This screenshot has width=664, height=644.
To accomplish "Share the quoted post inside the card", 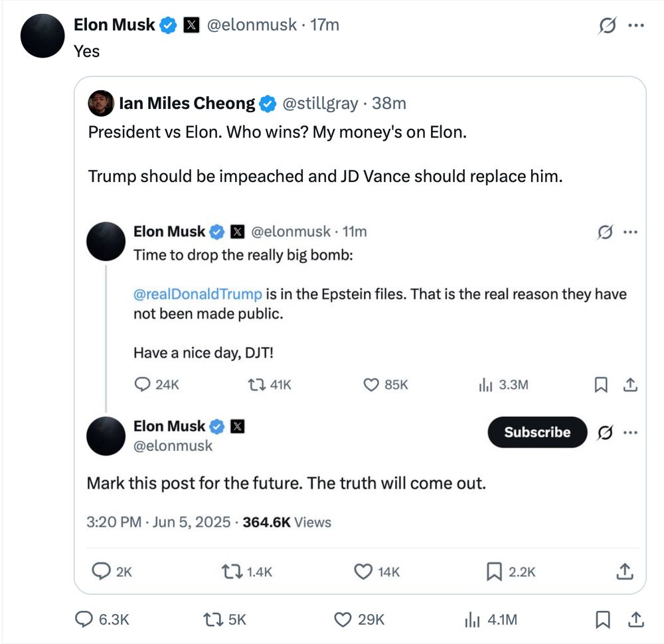I will coord(624,571).
